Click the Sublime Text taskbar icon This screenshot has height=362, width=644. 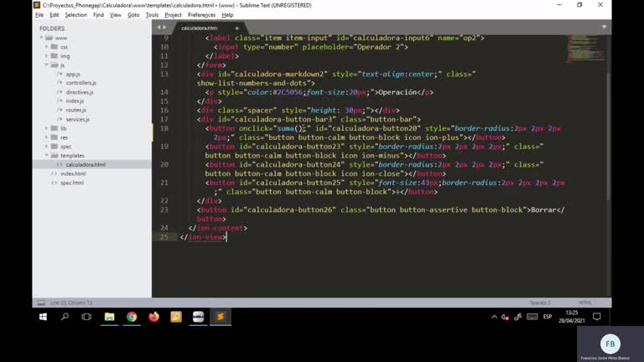(220, 317)
